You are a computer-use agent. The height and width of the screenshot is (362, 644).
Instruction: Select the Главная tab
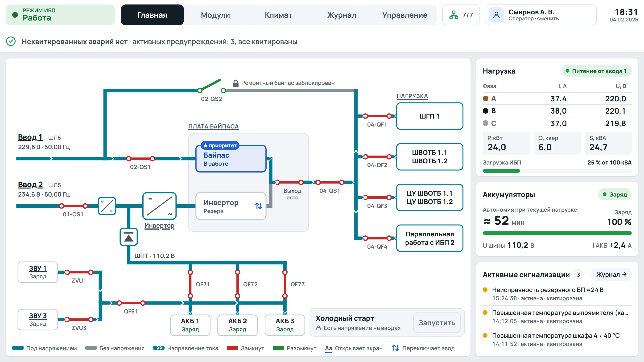tap(152, 15)
